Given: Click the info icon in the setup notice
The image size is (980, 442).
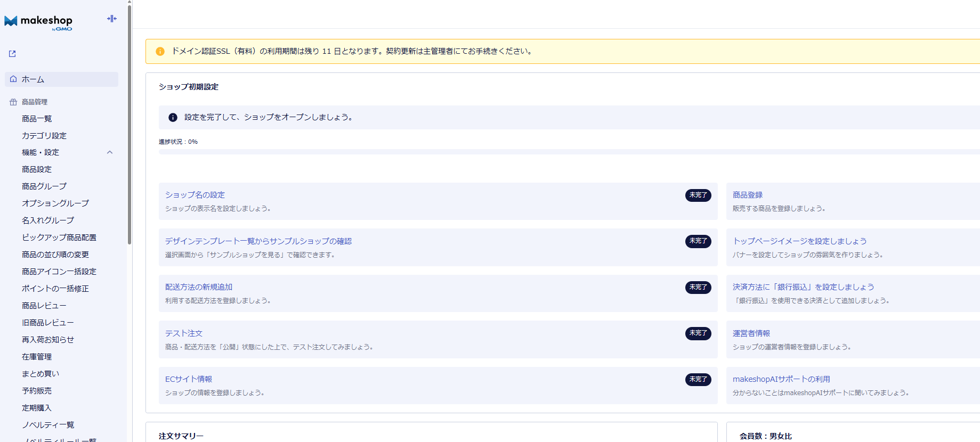Looking at the screenshot, I should tap(173, 117).
